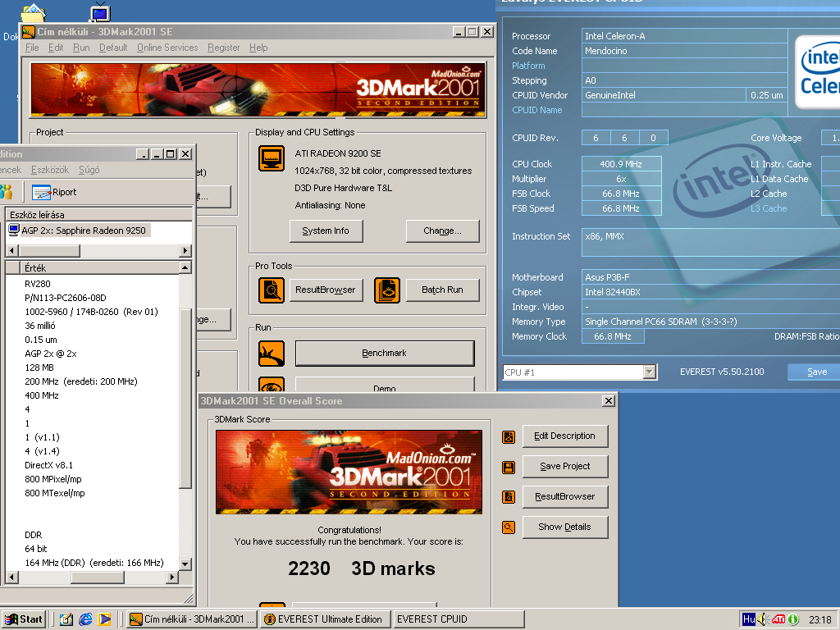Click the 3DMark2001 taskbar button
This screenshot has width=840, height=630.
(193, 619)
